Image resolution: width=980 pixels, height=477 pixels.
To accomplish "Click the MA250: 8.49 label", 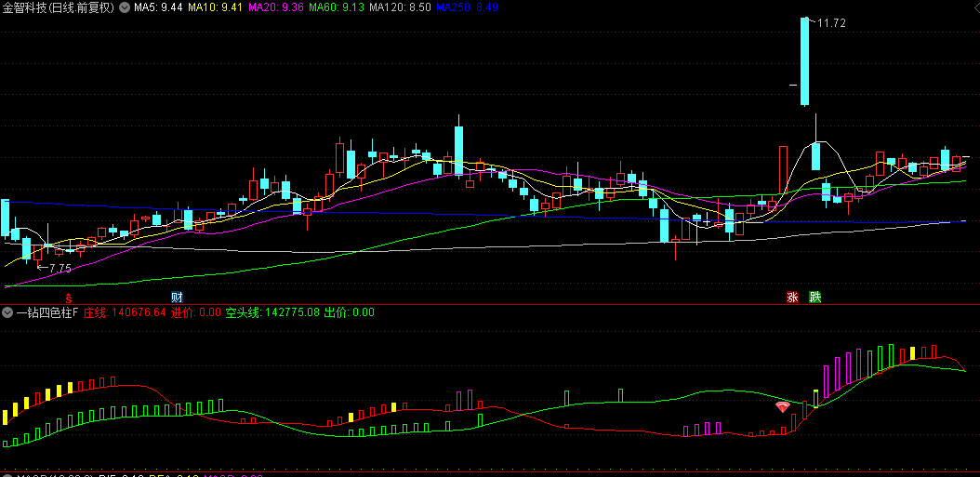I will (x=466, y=7).
